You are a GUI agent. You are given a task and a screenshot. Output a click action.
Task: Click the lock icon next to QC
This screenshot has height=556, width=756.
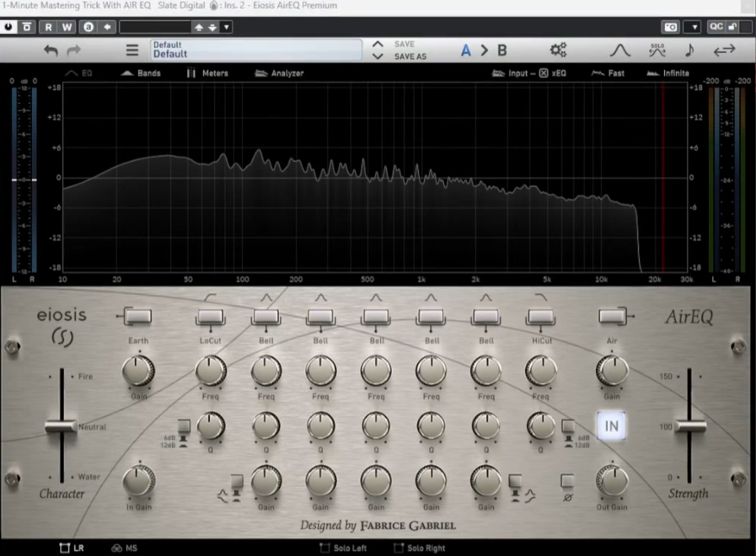tap(732, 26)
